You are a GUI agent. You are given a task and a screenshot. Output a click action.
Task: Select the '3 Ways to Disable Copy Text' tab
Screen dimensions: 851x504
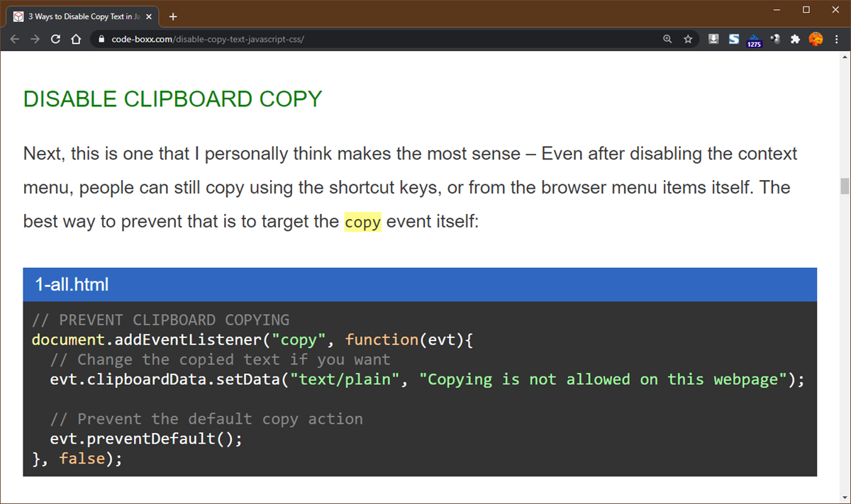[84, 16]
